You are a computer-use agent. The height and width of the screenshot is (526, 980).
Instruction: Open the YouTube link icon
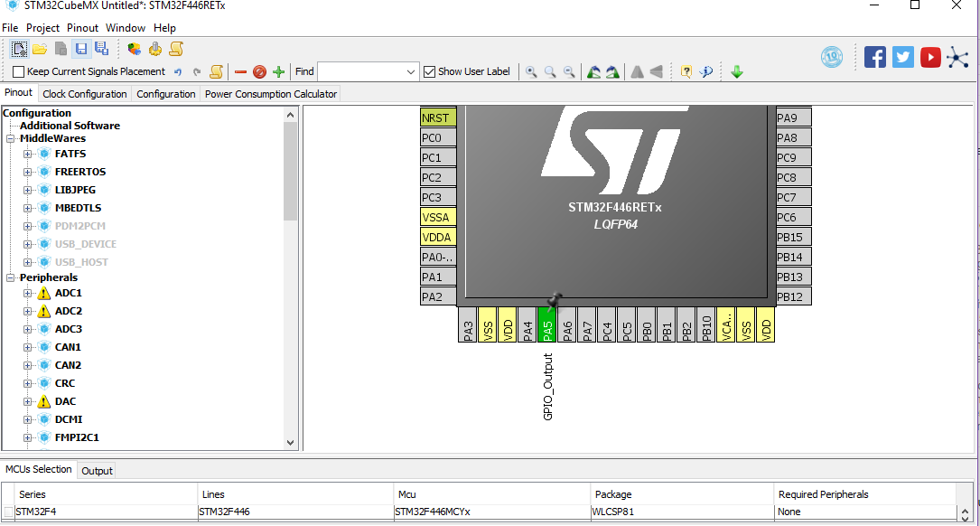pos(930,57)
